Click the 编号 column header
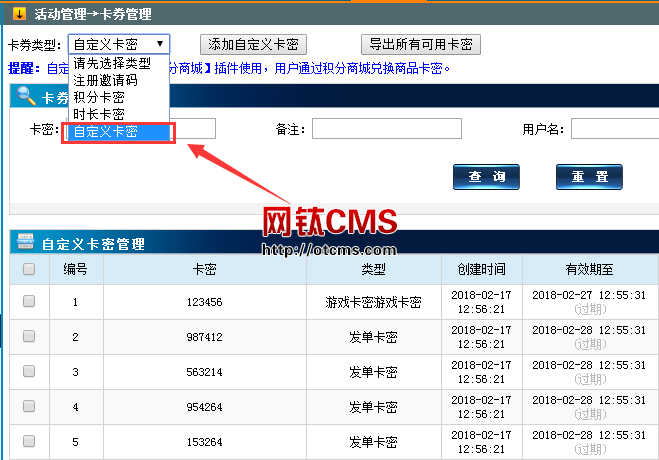The height and width of the screenshot is (460, 659). [76, 269]
